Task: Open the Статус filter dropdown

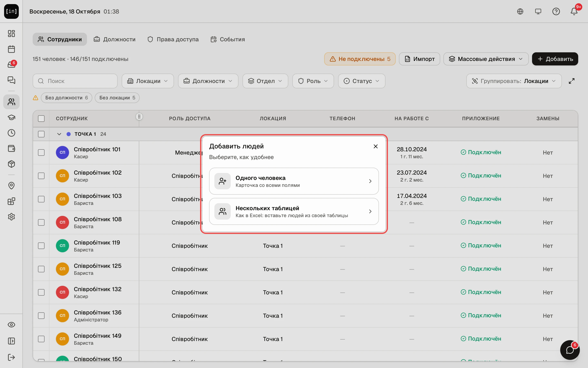Action: [362, 81]
